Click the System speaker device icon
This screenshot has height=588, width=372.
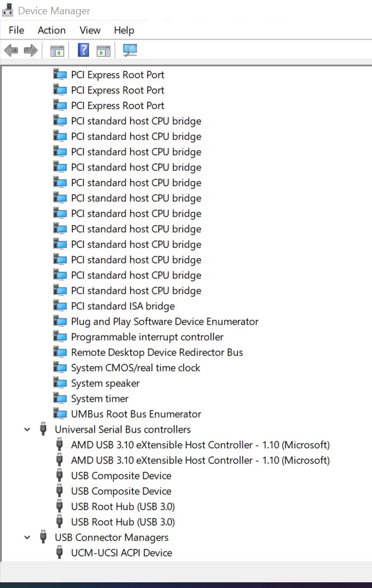pyautogui.click(x=60, y=383)
